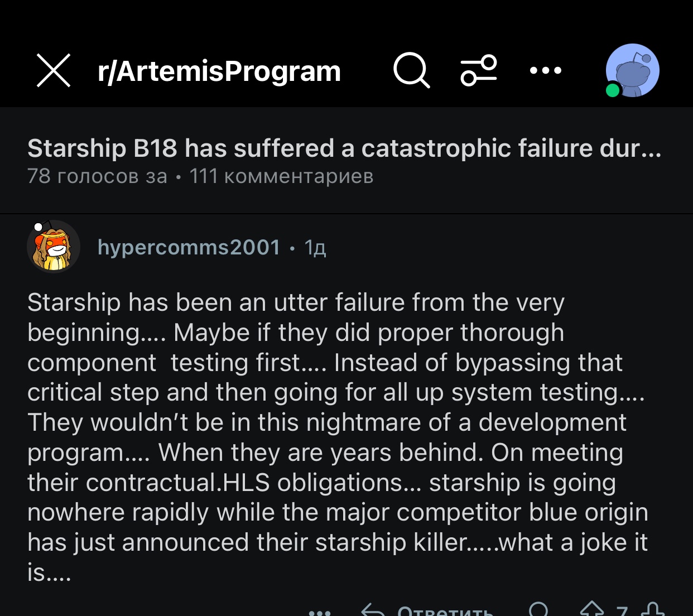
Task: Tap the award icon on comment
Action: coord(538,610)
